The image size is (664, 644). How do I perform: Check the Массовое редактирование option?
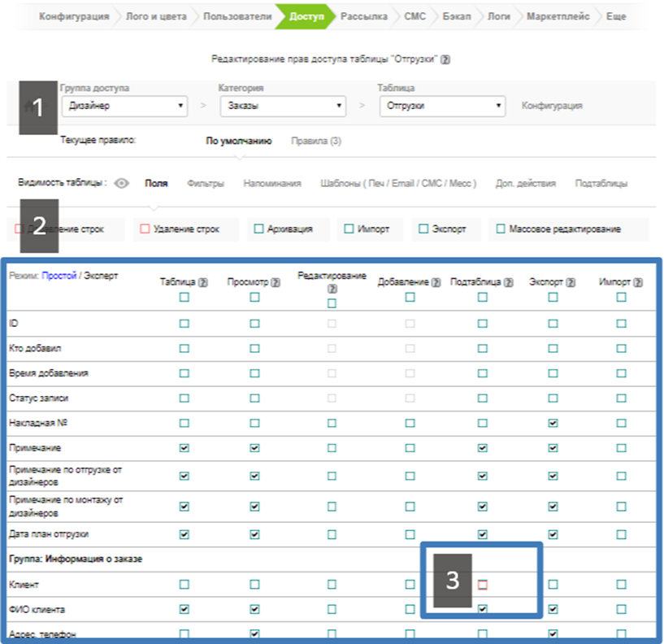coord(501,229)
